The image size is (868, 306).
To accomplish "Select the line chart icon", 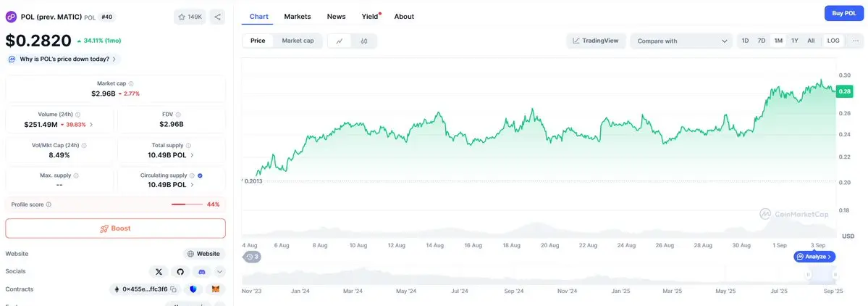I will (x=340, y=41).
